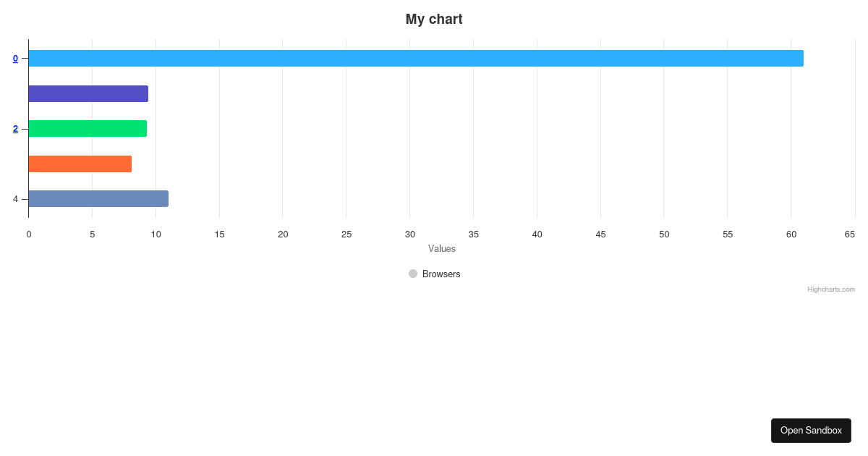868x456 pixels.
Task: Visit the Highcharts.com credits link
Action: coord(830,289)
